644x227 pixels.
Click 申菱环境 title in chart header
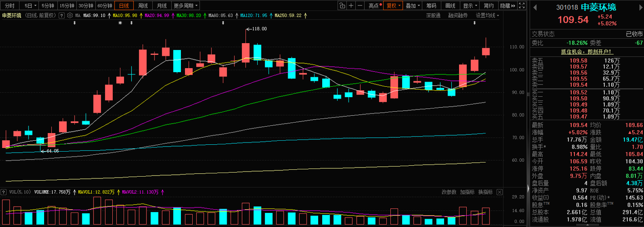point(11,15)
